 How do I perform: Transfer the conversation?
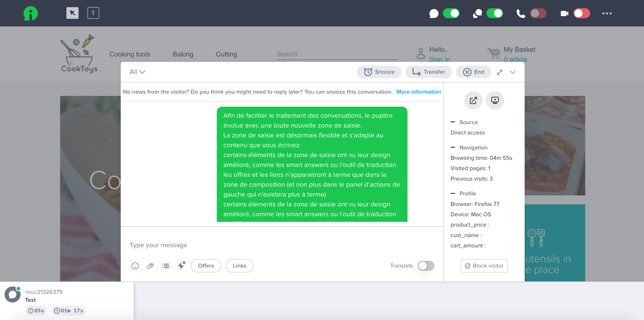pos(429,72)
